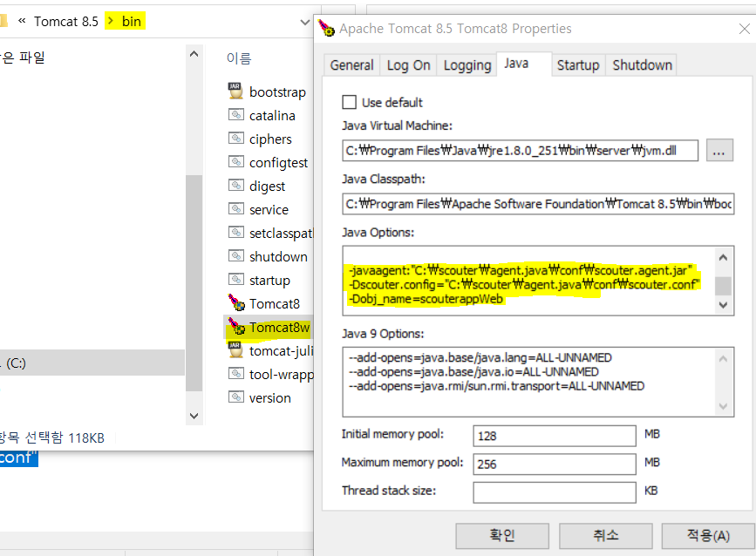Click the Java Virtual Machine path field
756x556 pixels.
tap(521, 150)
